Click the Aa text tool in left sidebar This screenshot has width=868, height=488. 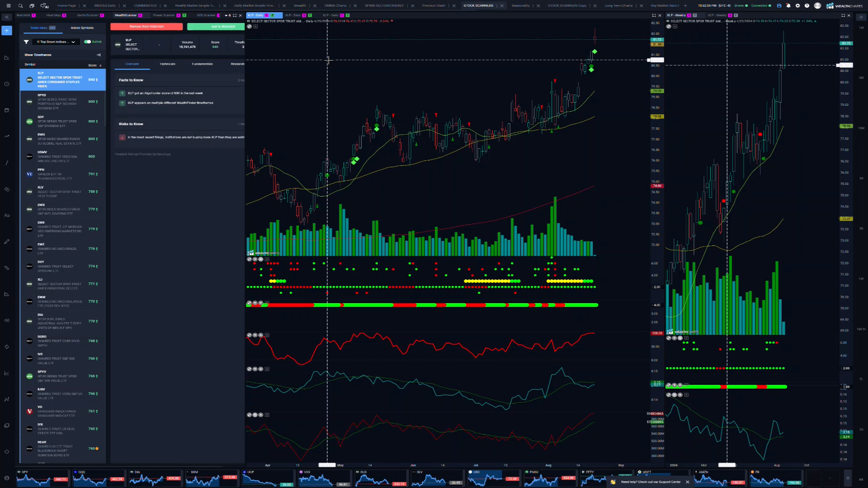pyautogui.click(x=7, y=215)
